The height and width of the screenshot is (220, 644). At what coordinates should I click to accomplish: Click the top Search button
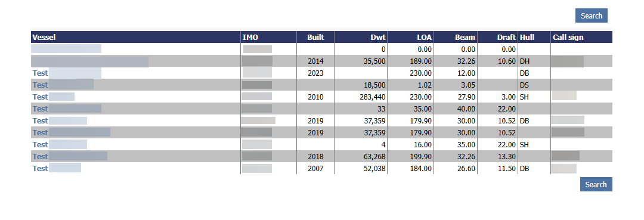click(591, 16)
